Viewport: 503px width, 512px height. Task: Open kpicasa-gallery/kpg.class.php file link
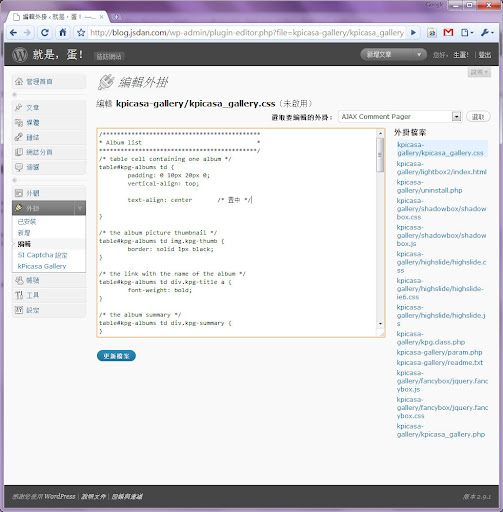pyautogui.click(x=431, y=338)
